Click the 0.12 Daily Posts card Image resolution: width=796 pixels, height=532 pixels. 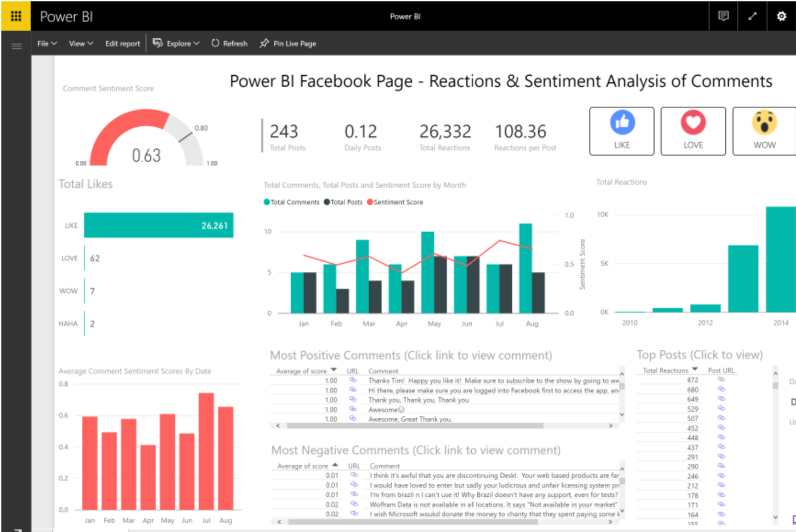[x=362, y=137]
